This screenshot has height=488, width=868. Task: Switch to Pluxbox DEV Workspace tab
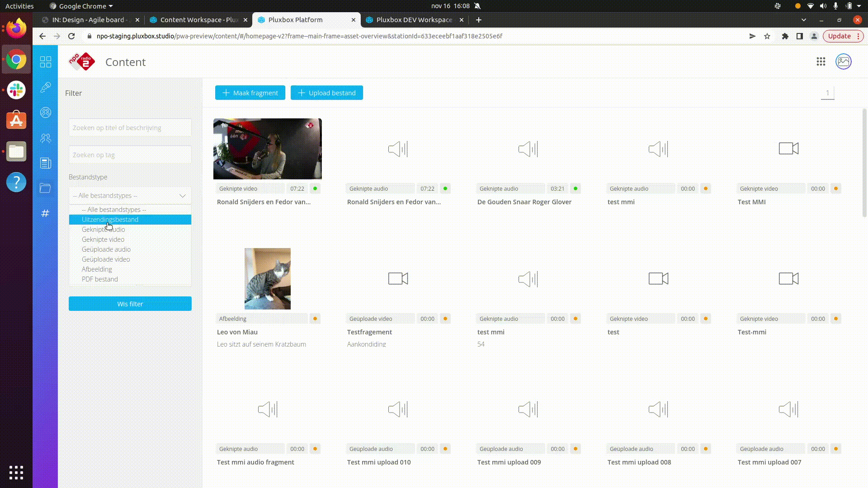(x=414, y=20)
